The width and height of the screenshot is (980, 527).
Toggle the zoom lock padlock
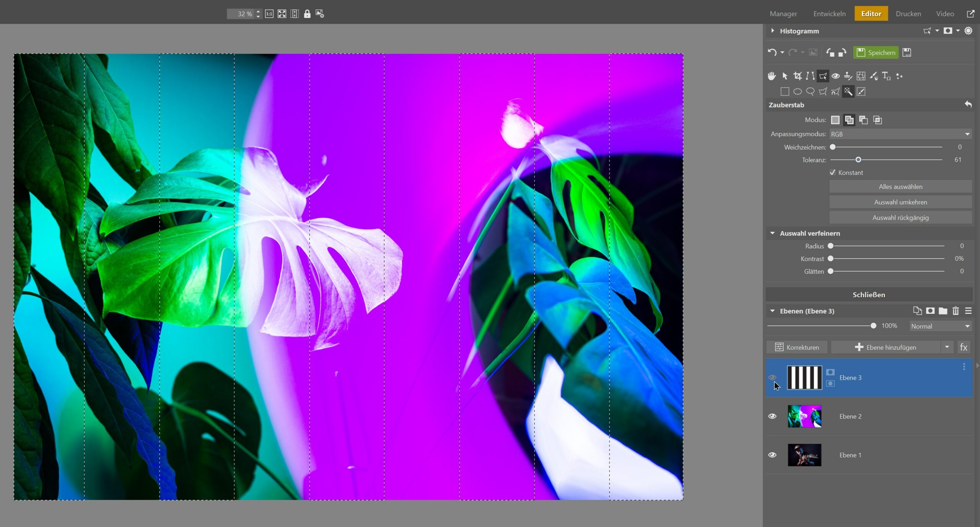[307, 14]
